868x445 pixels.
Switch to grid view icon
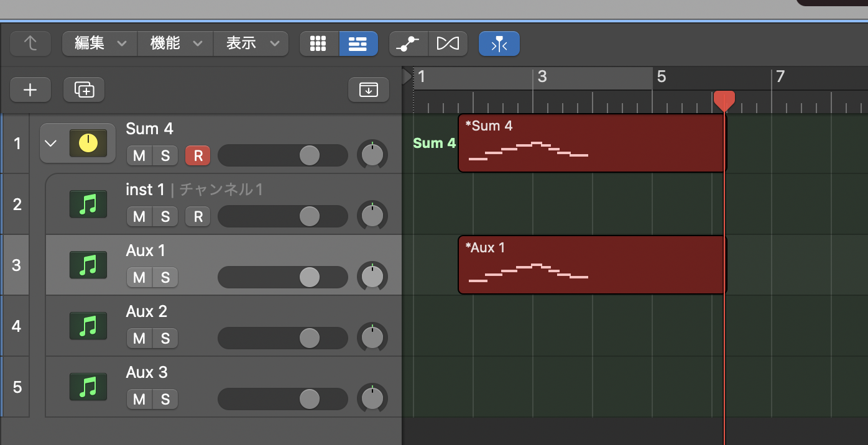(x=318, y=44)
